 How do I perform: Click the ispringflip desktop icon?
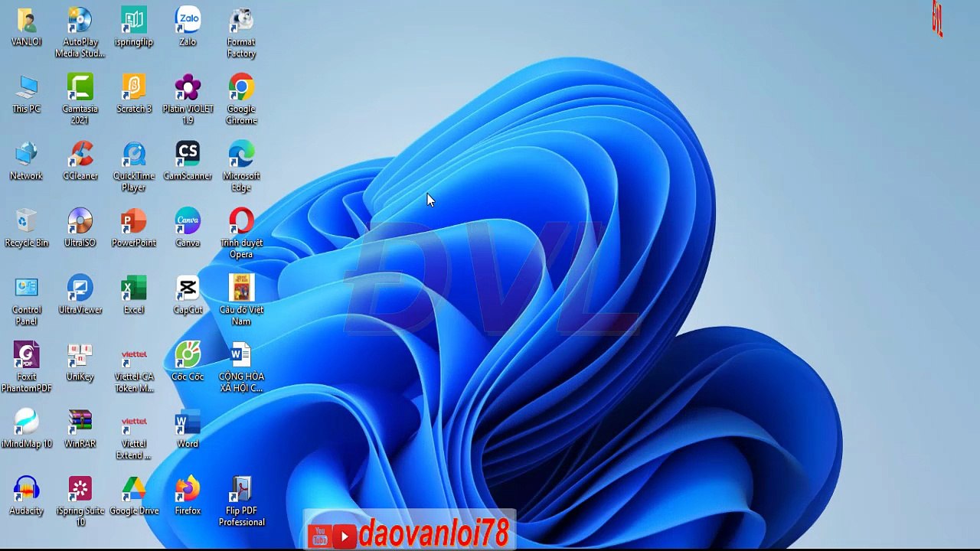(134, 21)
